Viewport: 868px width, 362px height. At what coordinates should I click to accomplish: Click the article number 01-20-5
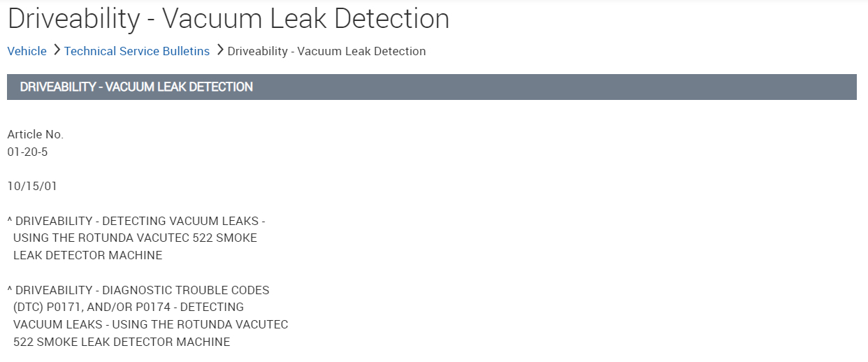(27, 152)
